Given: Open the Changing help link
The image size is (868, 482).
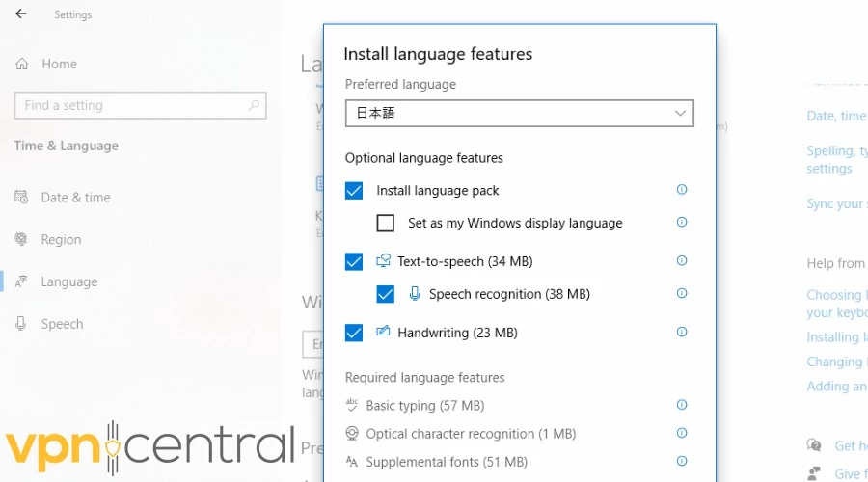Looking at the screenshot, I should click(x=837, y=361).
